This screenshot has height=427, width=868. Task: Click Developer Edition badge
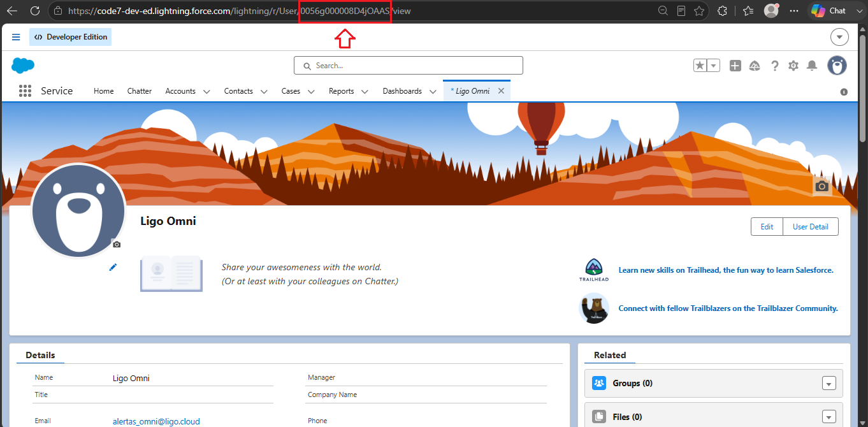pyautogui.click(x=70, y=37)
